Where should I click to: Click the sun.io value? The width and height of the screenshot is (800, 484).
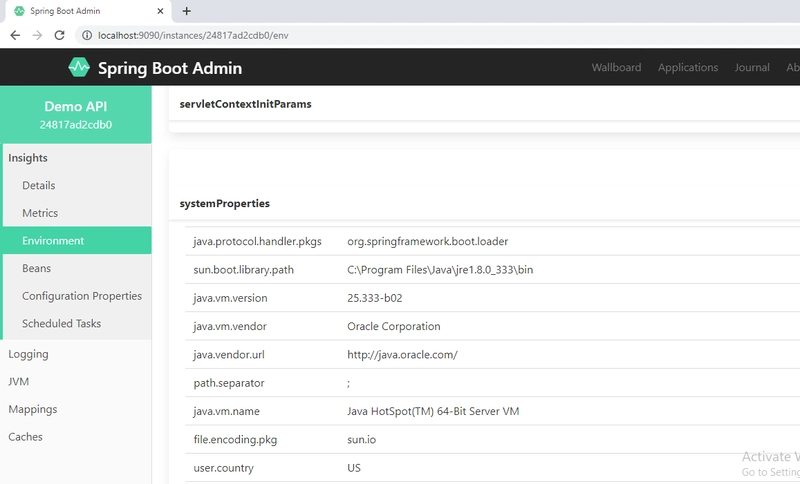361,440
